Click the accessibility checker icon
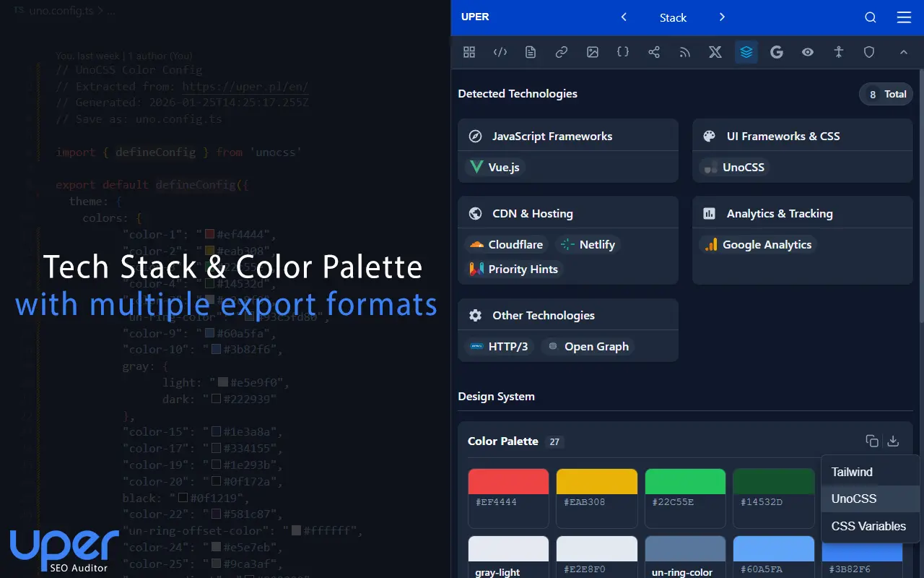Viewport: 924px width, 578px height. pos(838,52)
